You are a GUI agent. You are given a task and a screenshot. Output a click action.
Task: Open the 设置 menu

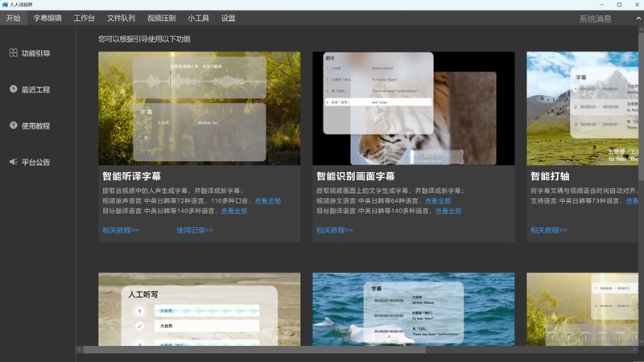click(229, 18)
